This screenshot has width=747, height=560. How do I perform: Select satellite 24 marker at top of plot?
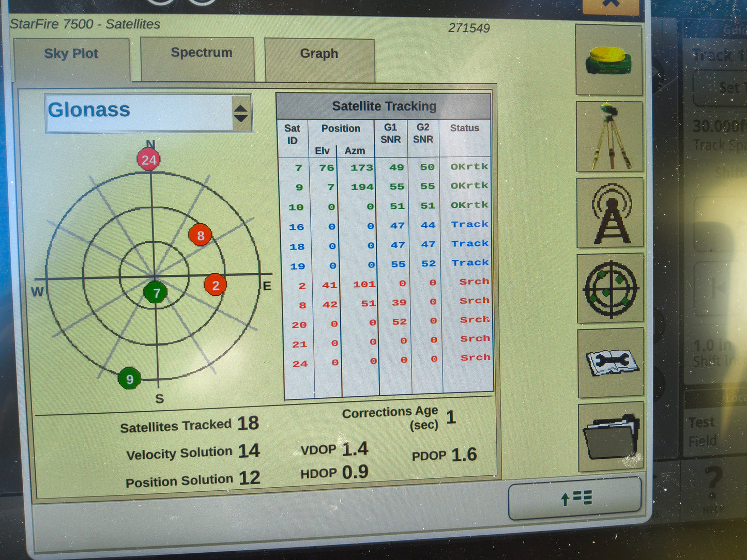coord(148,159)
